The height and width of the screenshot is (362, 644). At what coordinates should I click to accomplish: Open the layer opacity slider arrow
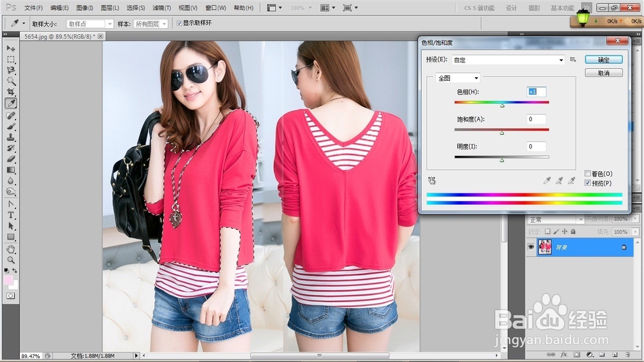point(636,219)
